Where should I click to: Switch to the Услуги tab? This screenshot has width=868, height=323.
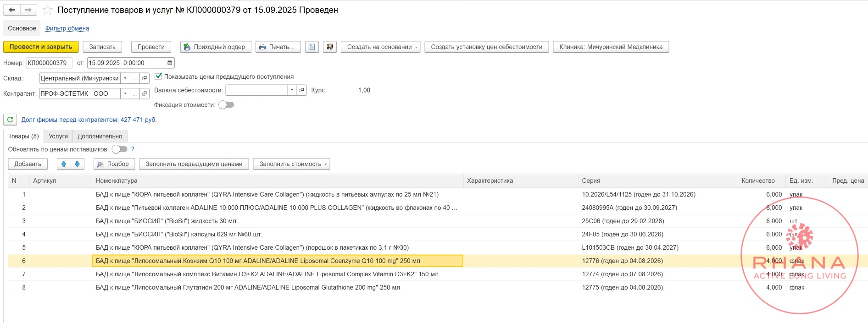pyautogui.click(x=58, y=136)
